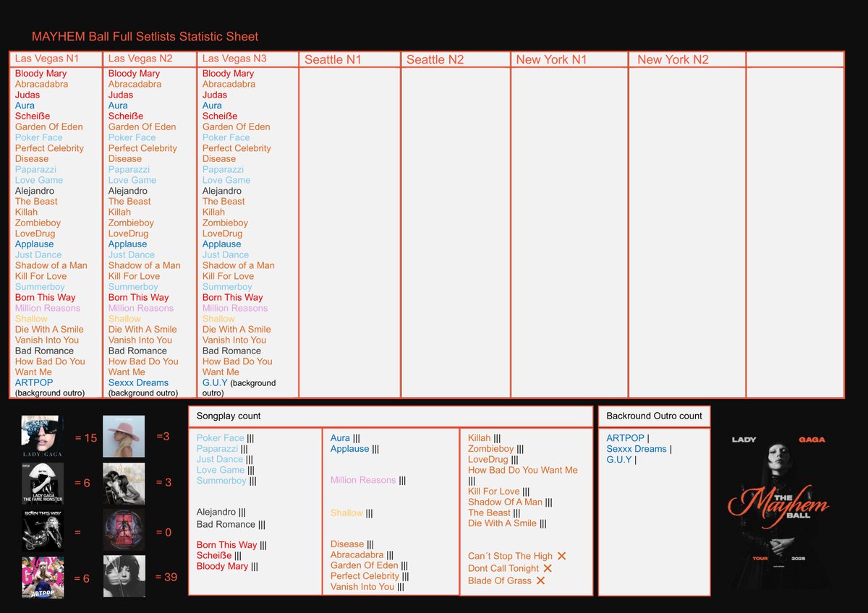
Task: Click ARTPOP outro in Las Vegas N1
Action: 34,382
